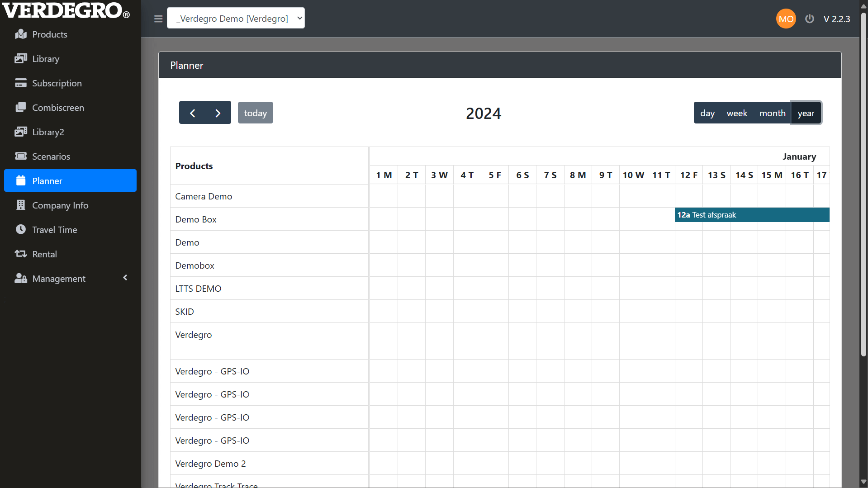Click the Scenarios icon
Image resolution: width=868 pixels, height=488 pixels.
tap(21, 156)
